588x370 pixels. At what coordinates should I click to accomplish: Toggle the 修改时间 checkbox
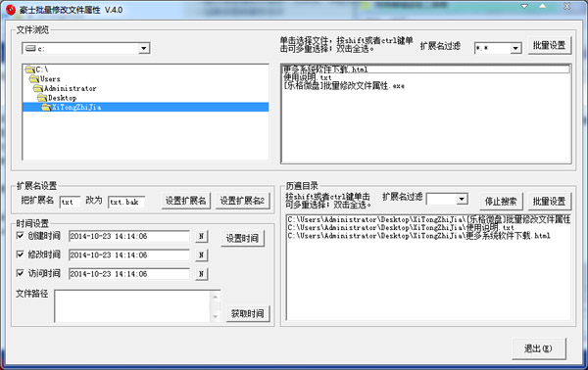tap(21, 254)
